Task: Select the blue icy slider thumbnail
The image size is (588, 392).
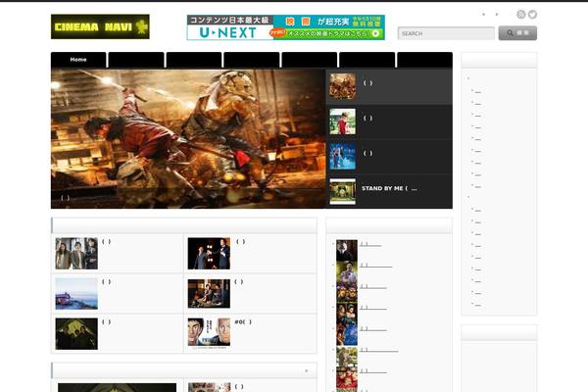Action: [342, 156]
